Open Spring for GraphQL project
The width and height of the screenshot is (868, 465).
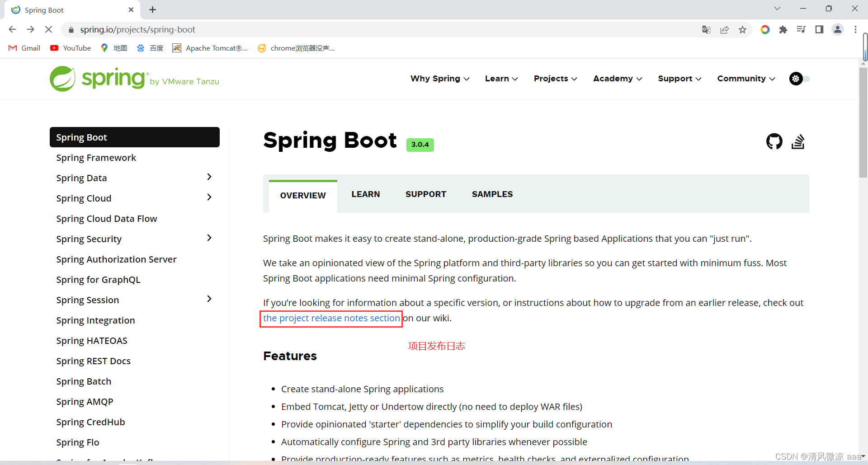coord(98,280)
